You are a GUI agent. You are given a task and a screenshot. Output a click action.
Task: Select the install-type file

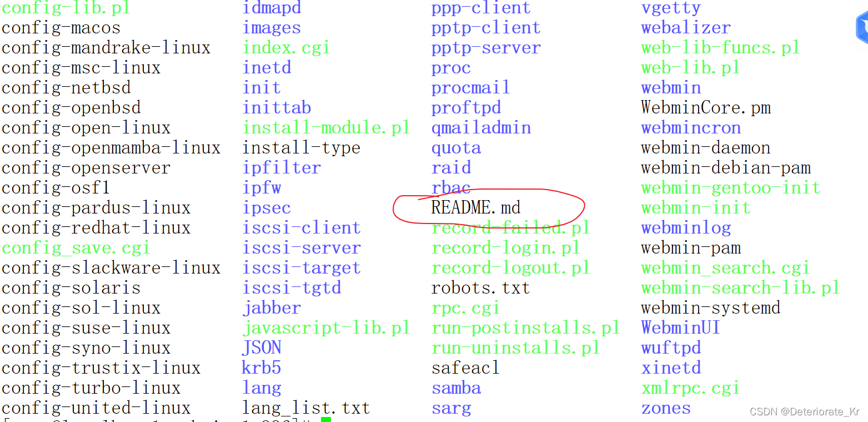point(302,148)
